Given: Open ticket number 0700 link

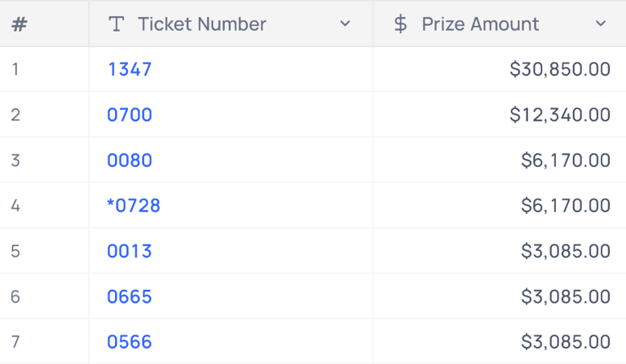Looking at the screenshot, I should pyautogui.click(x=130, y=115).
